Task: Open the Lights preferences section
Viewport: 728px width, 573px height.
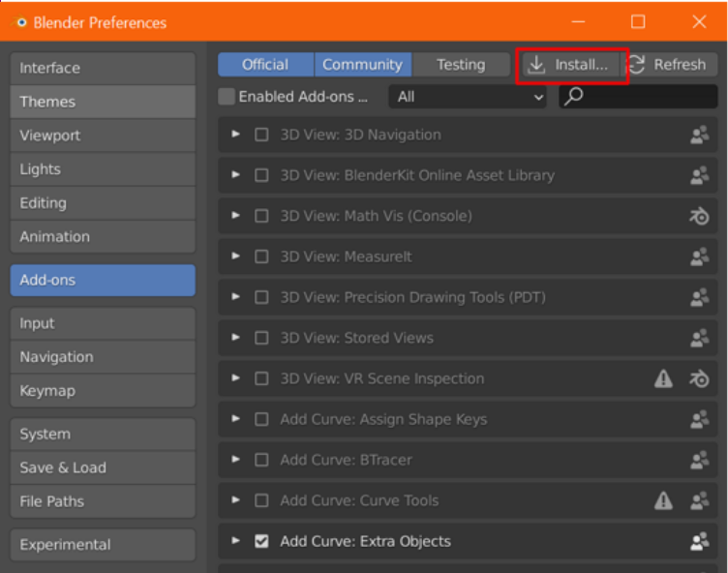Action: pyautogui.click(x=103, y=169)
